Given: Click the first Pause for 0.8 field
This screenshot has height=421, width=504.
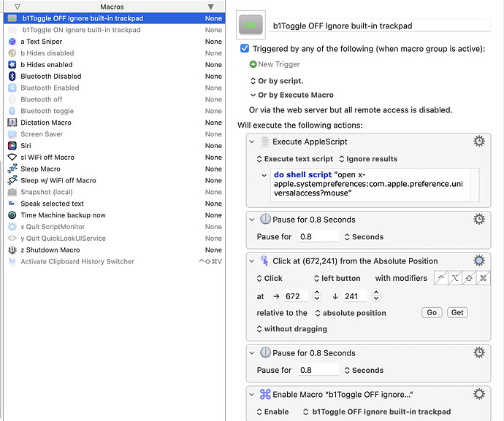Looking at the screenshot, I should tap(318, 236).
